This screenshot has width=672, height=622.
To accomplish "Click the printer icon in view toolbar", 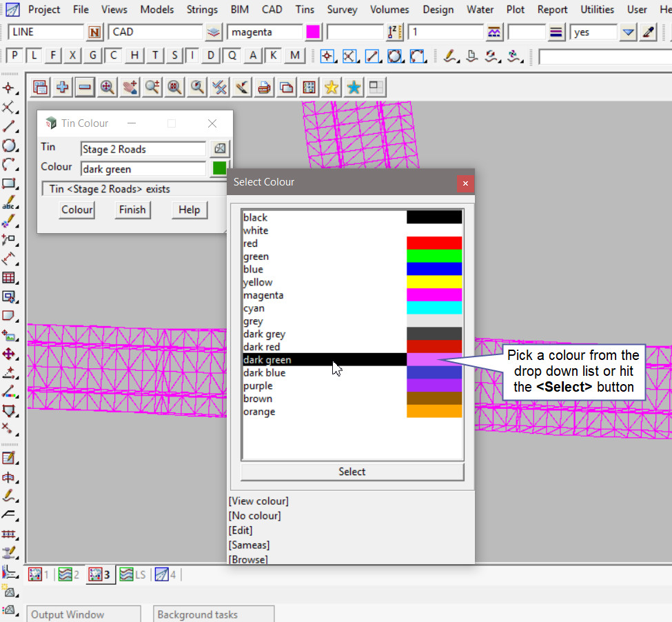I will click(264, 87).
